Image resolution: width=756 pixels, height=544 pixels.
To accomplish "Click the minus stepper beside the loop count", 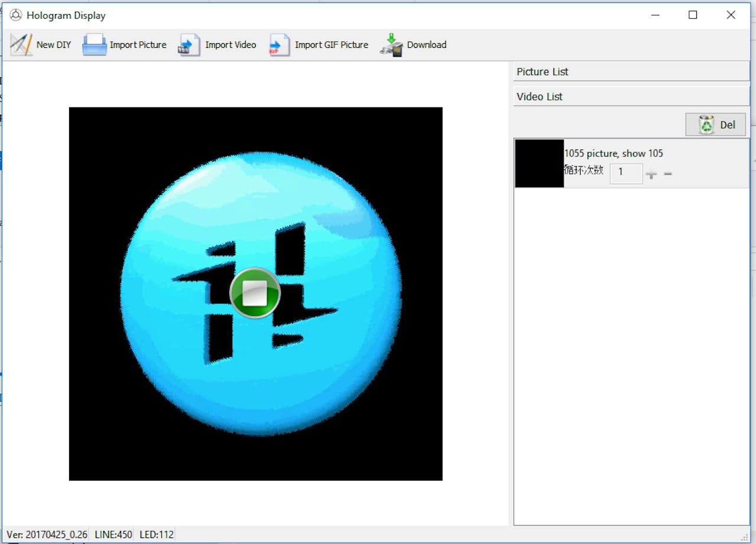I will click(x=668, y=174).
